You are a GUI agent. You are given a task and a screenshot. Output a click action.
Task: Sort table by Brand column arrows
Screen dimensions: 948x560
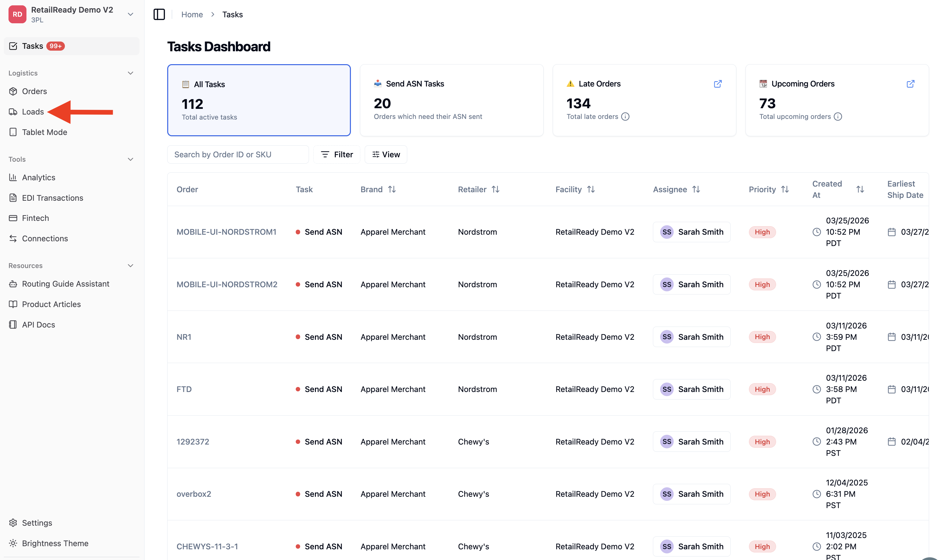(x=392, y=189)
